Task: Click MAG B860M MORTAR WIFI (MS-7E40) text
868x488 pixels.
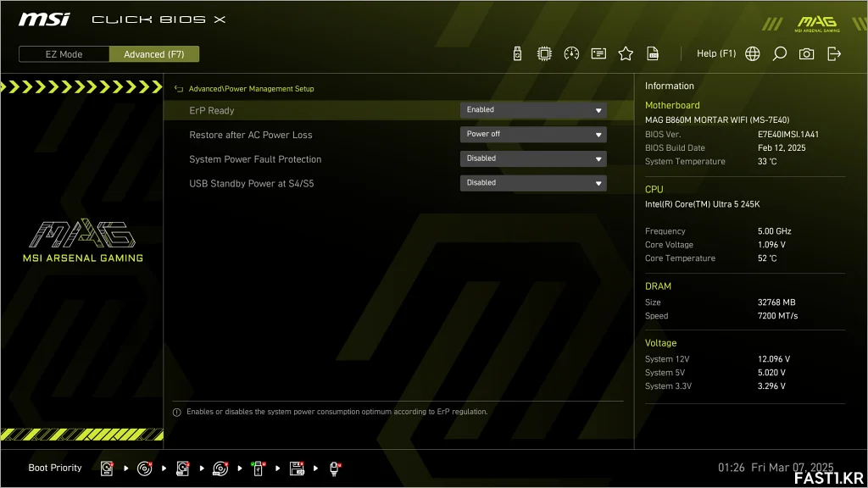Action: point(717,120)
